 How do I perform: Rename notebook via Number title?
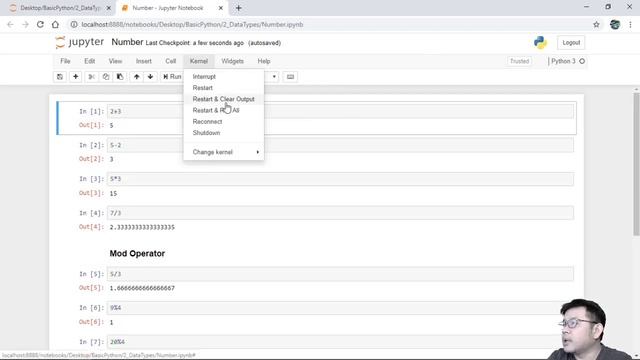(127, 42)
